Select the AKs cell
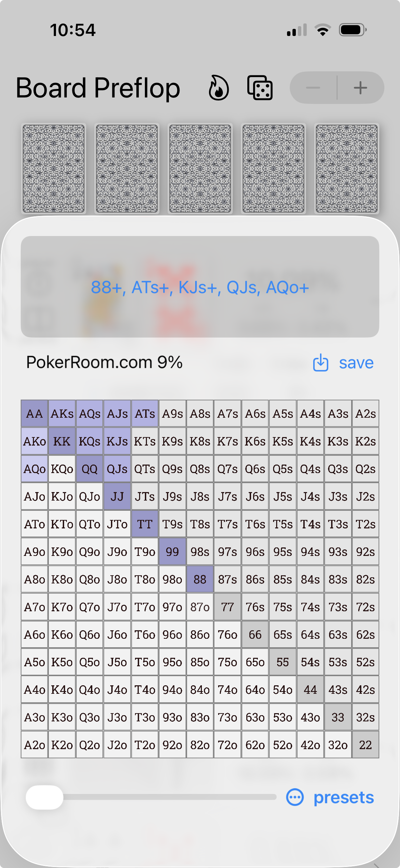 62,414
